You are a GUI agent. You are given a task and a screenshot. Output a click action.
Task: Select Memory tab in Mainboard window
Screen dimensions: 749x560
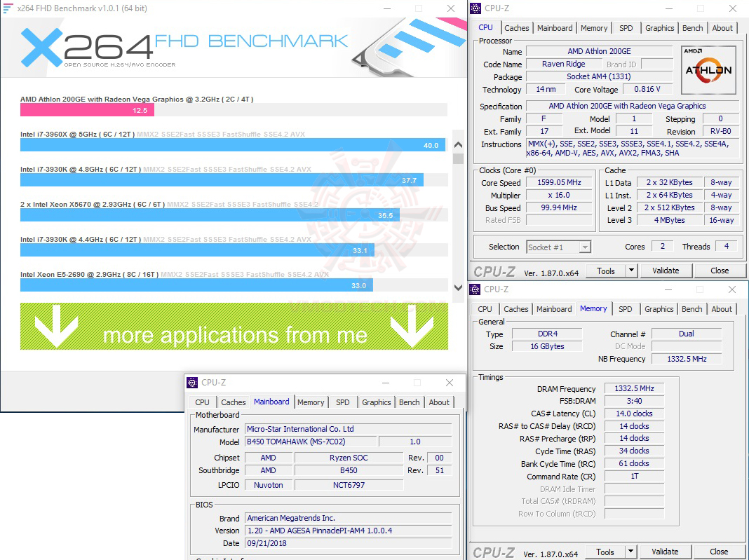click(x=311, y=402)
